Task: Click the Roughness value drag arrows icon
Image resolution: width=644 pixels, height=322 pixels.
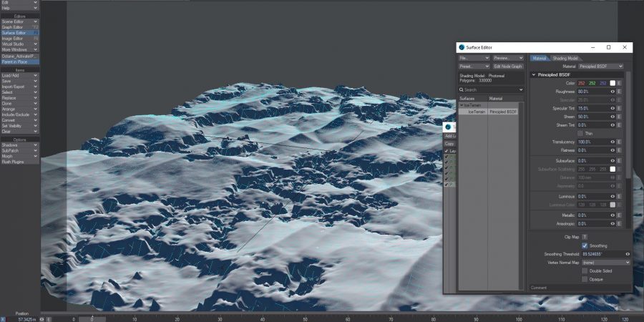Action: click(613, 92)
